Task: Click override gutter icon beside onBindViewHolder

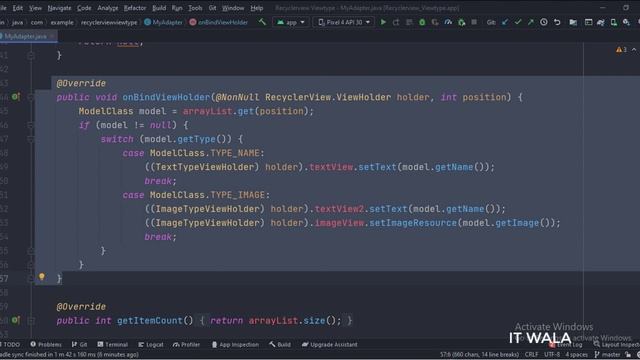Action: point(15,97)
